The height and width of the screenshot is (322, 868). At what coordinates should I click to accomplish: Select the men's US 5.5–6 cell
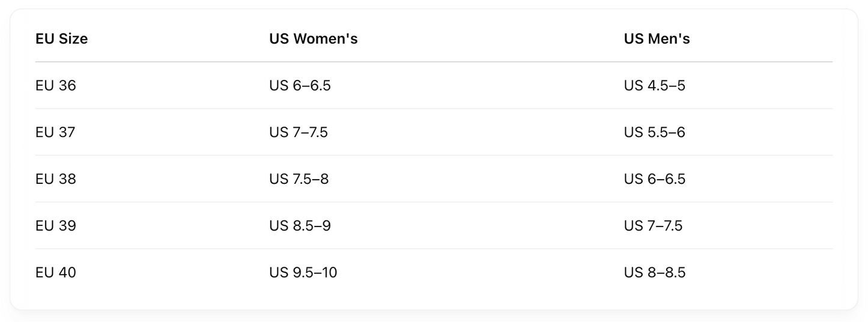[x=654, y=132]
